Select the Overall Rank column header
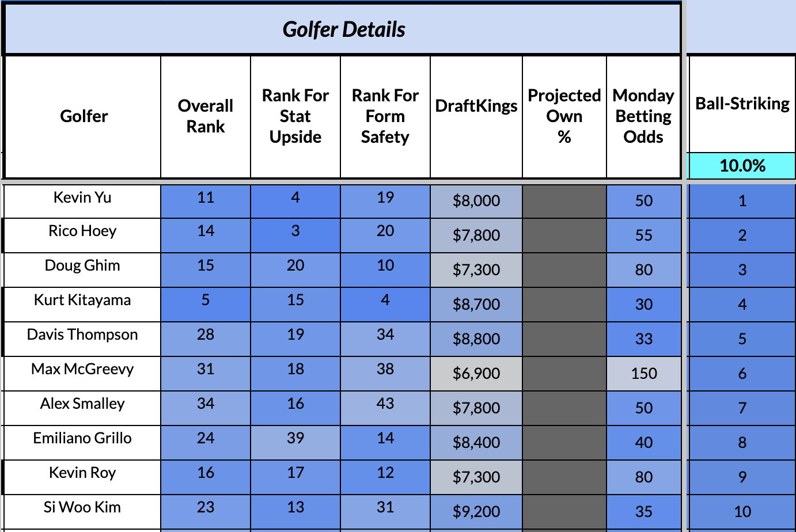Image resolution: width=796 pixels, height=532 pixels. pos(206,117)
